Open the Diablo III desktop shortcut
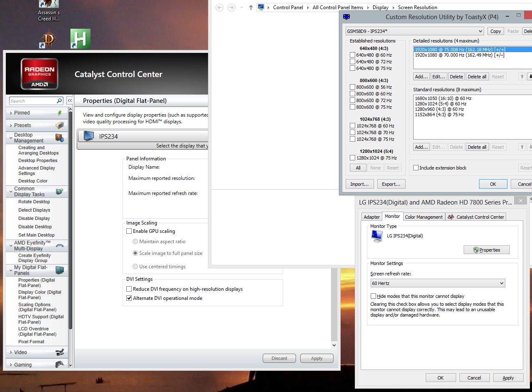This screenshot has width=532, height=392. point(49,39)
